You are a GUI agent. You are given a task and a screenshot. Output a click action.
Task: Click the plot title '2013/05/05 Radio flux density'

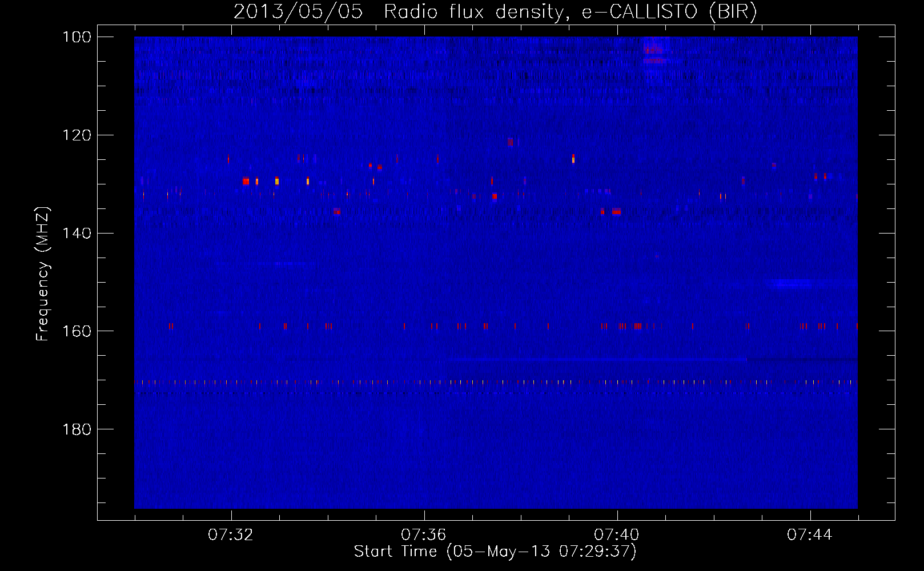[x=495, y=11]
